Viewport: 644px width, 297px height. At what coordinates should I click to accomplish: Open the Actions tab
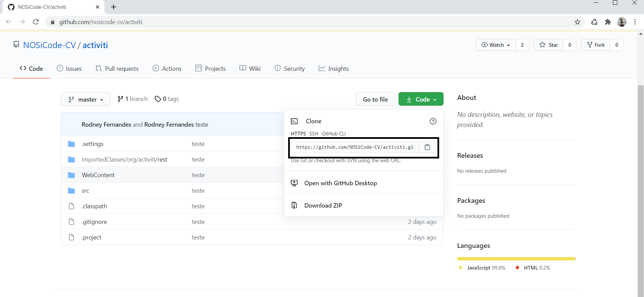pos(167,68)
